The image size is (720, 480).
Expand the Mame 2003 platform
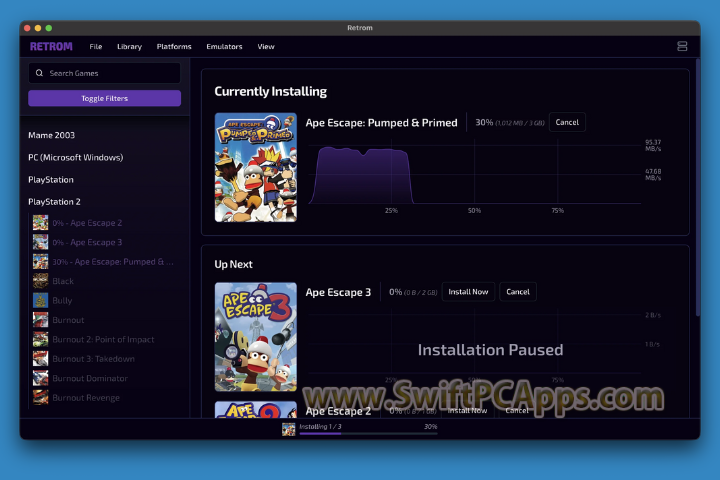point(51,135)
